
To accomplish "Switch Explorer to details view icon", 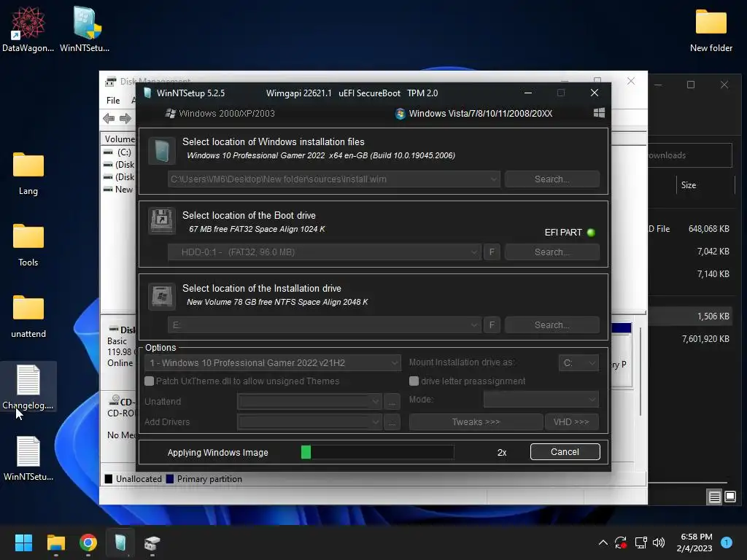I will coord(715,497).
